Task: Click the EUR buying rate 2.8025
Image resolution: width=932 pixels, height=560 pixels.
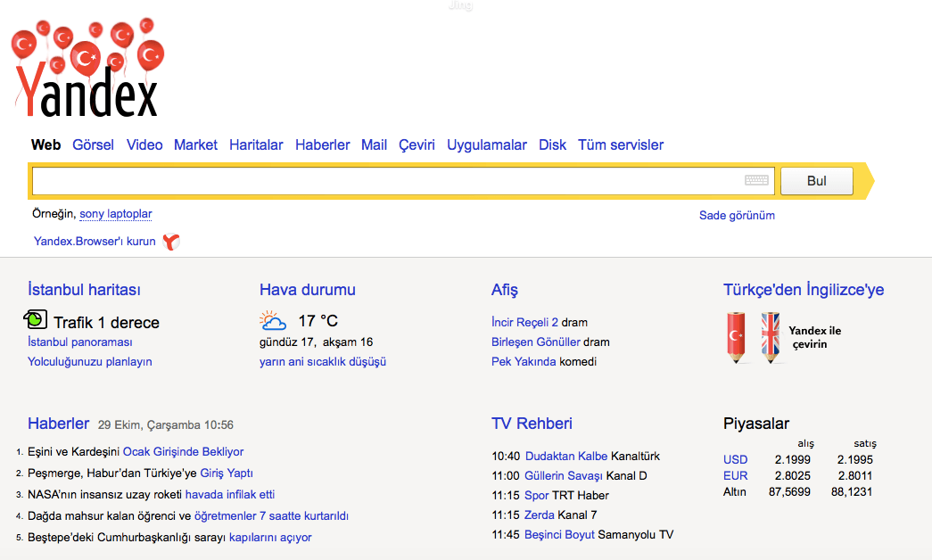Action: 792,475
